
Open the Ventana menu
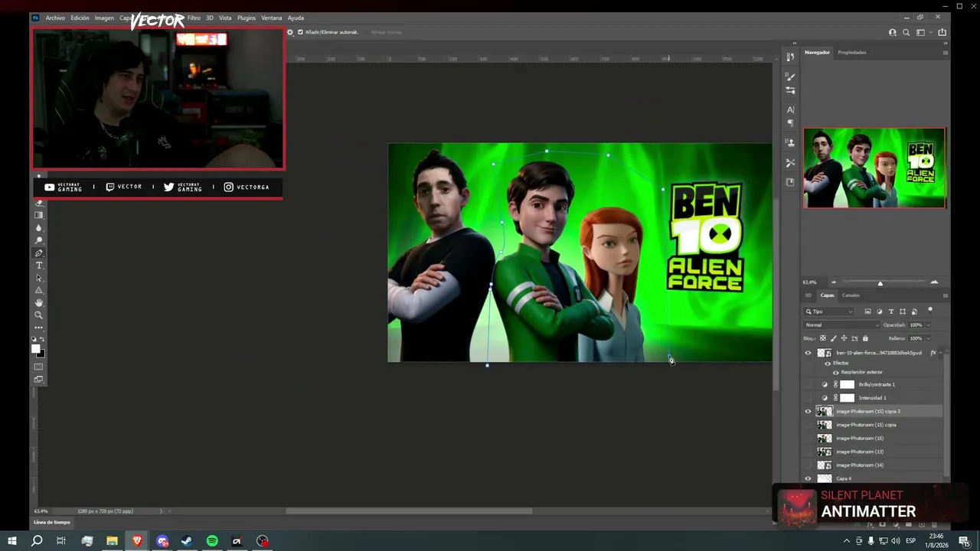click(271, 18)
